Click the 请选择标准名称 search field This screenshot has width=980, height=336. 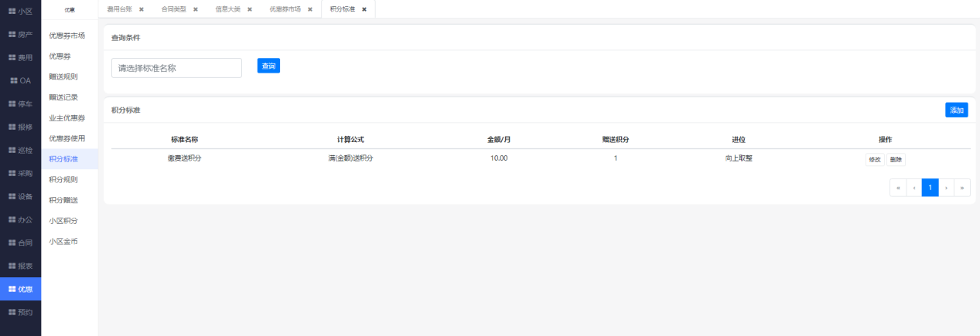coord(176,68)
